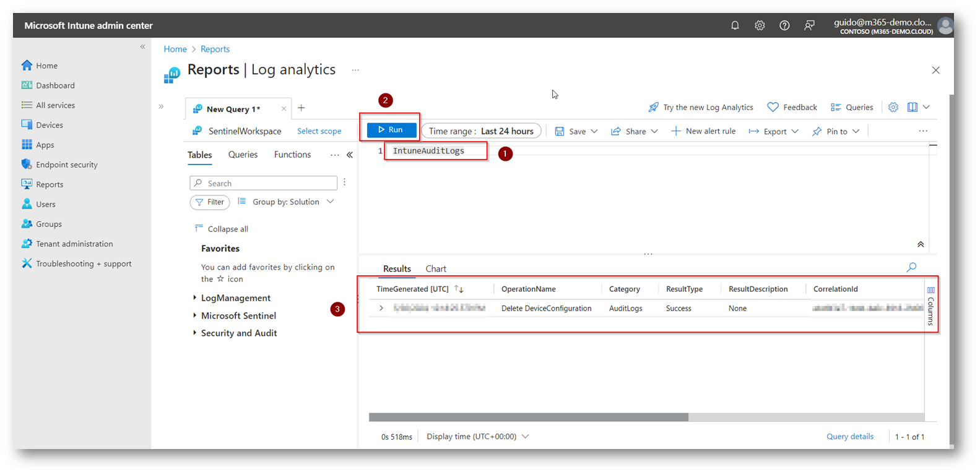Click Troubleshooting + support icon
The height and width of the screenshot is (475, 980).
point(27,263)
